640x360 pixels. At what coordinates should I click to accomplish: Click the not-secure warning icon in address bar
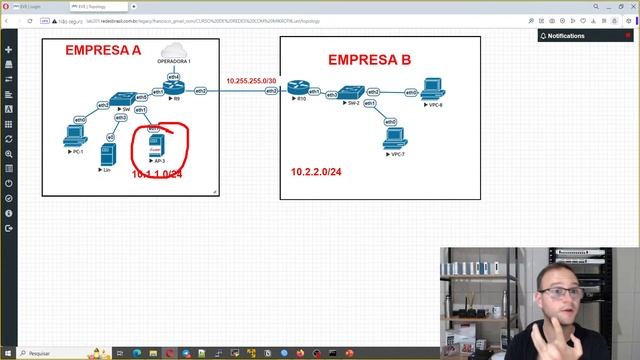click(x=54, y=21)
